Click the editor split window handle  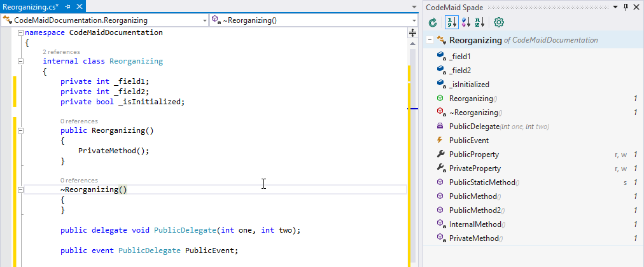pos(413,33)
